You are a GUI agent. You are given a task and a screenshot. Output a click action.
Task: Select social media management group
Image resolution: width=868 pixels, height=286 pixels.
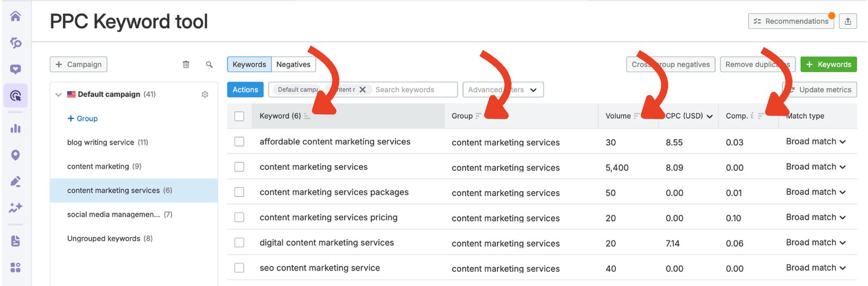pos(133,214)
